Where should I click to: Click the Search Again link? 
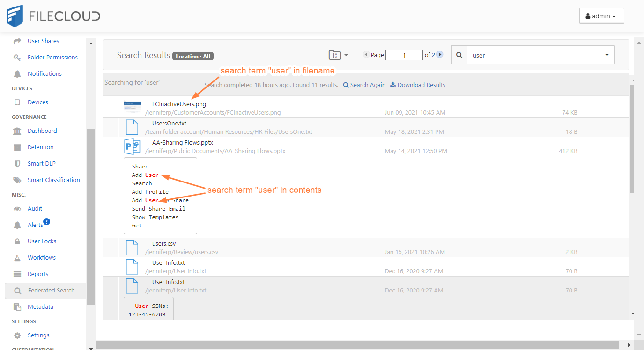pyautogui.click(x=364, y=85)
